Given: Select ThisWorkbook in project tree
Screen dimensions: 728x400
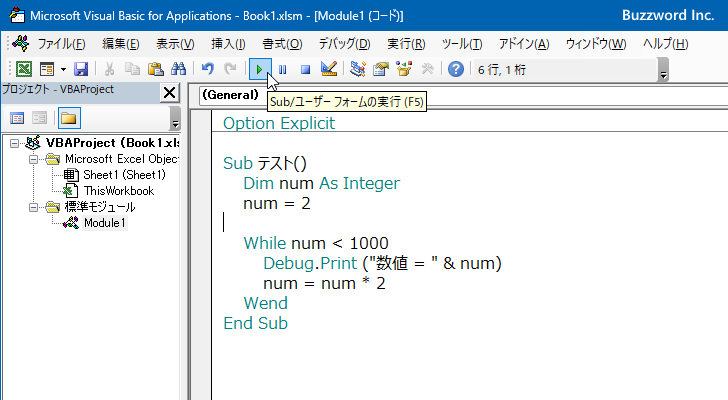Looking at the screenshot, I should pyautogui.click(x=118, y=191).
